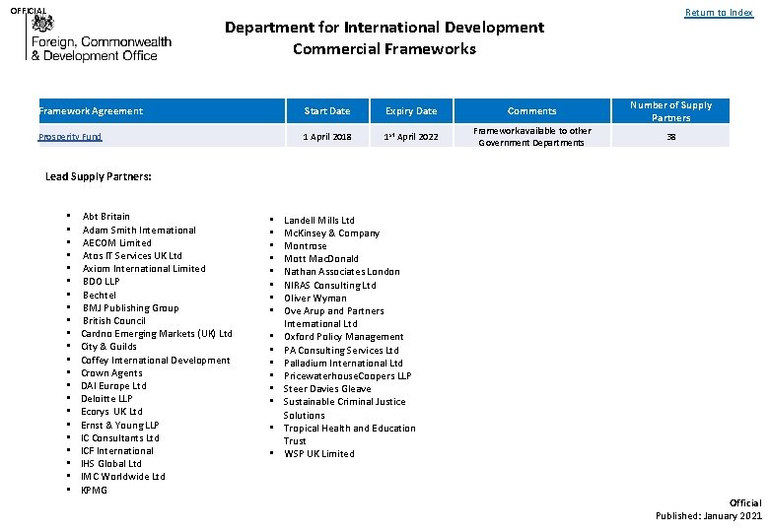Click the Return to Index link
The height and width of the screenshot is (532, 769).
coord(719,13)
